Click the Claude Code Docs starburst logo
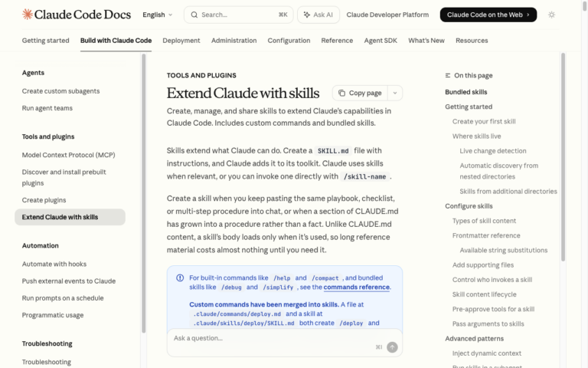This screenshot has height=368, width=588. click(x=28, y=15)
